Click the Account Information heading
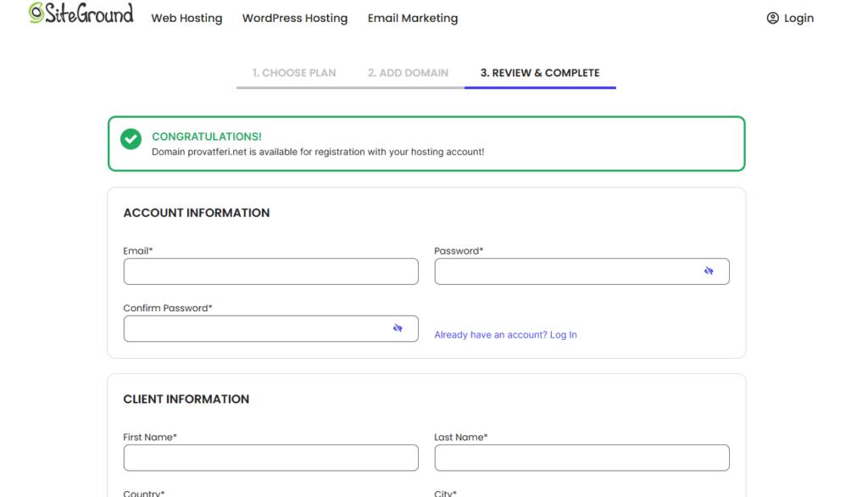The width and height of the screenshot is (868, 497). pyautogui.click(x=197, y=213)
